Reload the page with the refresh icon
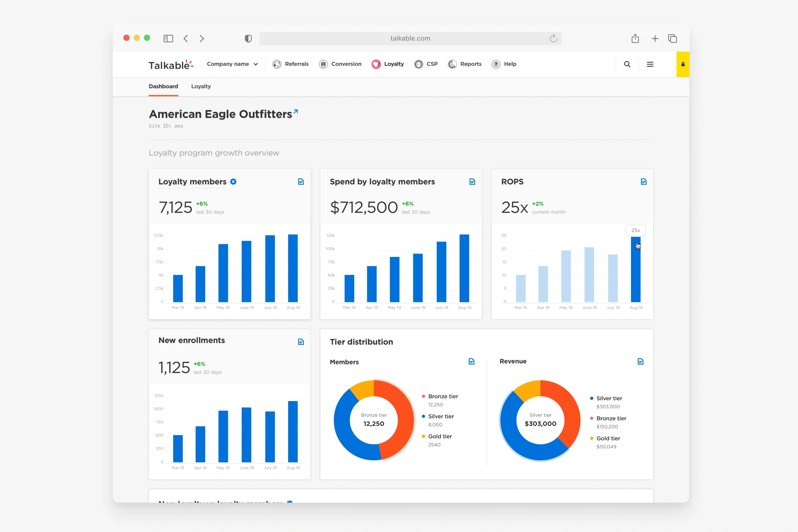The width and height of the screenshot is (798, 532). [553, 38]
